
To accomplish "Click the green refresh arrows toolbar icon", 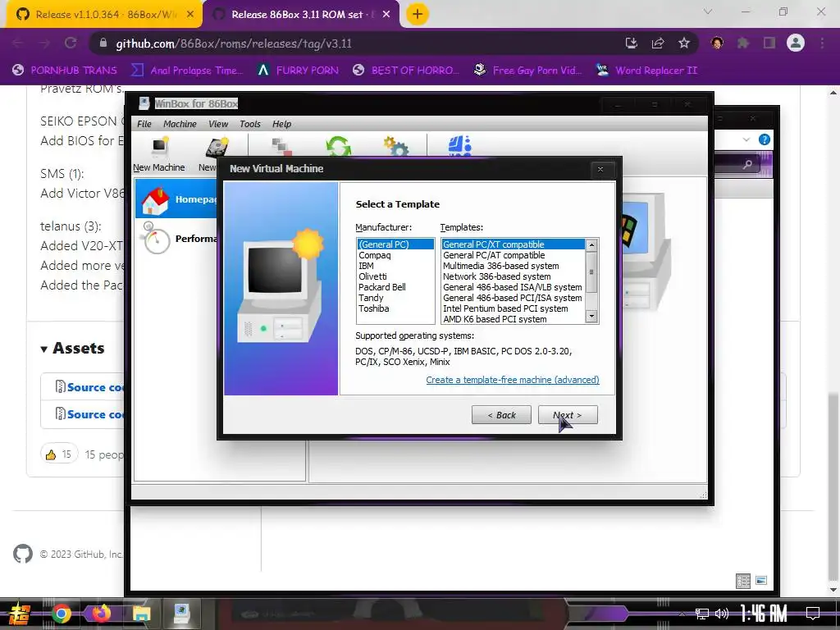I will pyautogui.click(x=339, y=146).
